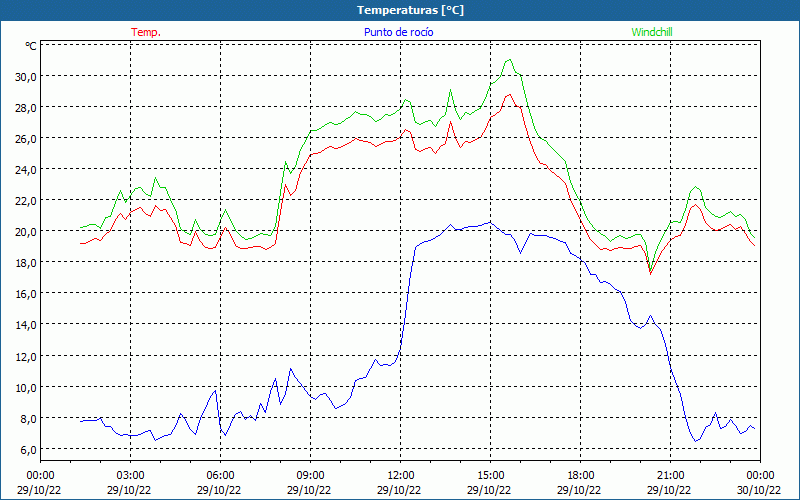This screenshot has width=800, height=500.
Task: Click the 18,0 y-axis value
Action: click(26, 263)
